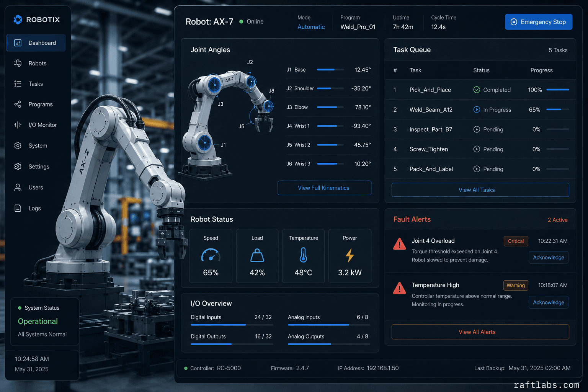Click the Dashboard chart icon
This screenshot has height=392, width=588.
click(18, 43)
